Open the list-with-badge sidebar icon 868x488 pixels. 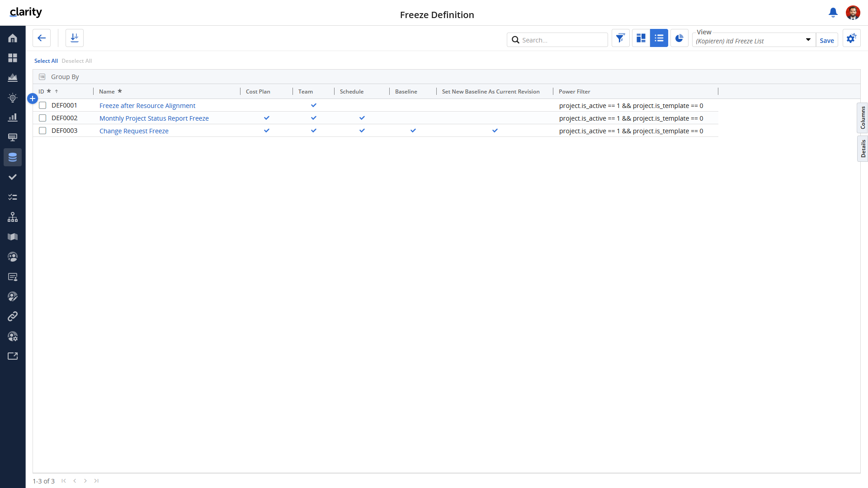click(13, 277)
